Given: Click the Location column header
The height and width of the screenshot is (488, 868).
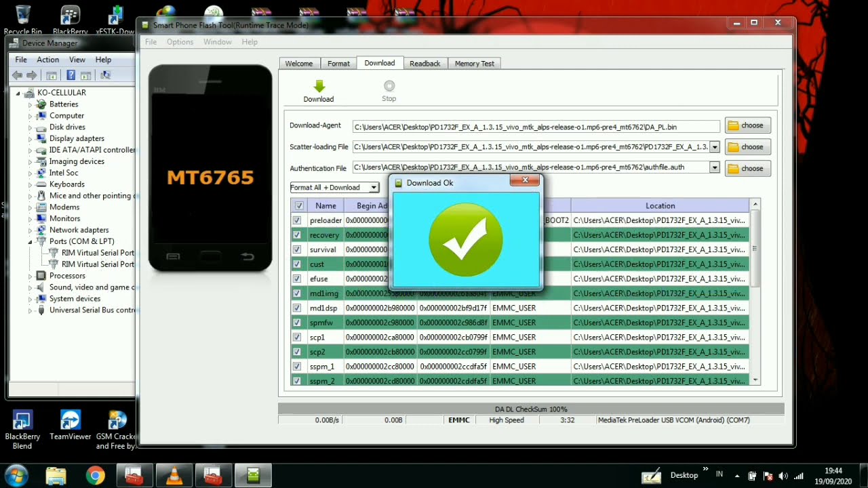Looking at the screenshot, I should (x=660, y=205).
